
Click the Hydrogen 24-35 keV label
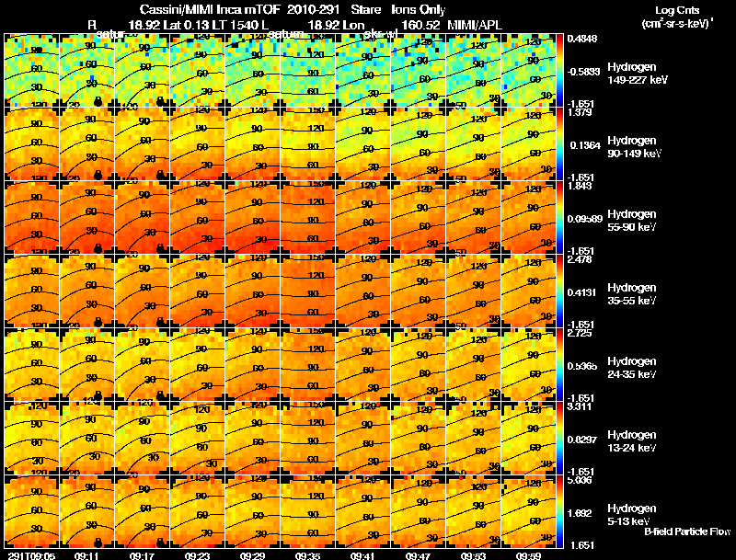[632, 368]
